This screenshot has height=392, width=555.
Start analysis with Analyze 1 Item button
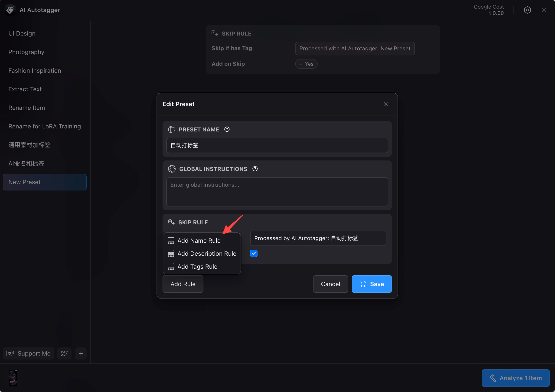[516, 378]
